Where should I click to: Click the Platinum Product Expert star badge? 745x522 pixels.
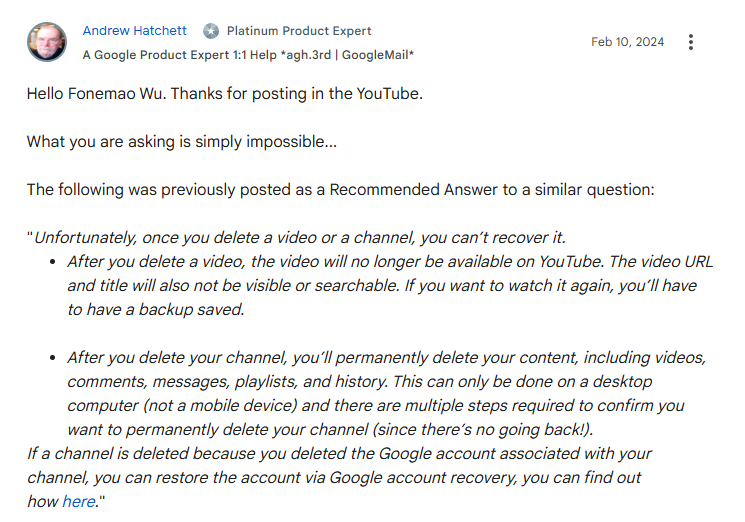[x=211, y=31]
